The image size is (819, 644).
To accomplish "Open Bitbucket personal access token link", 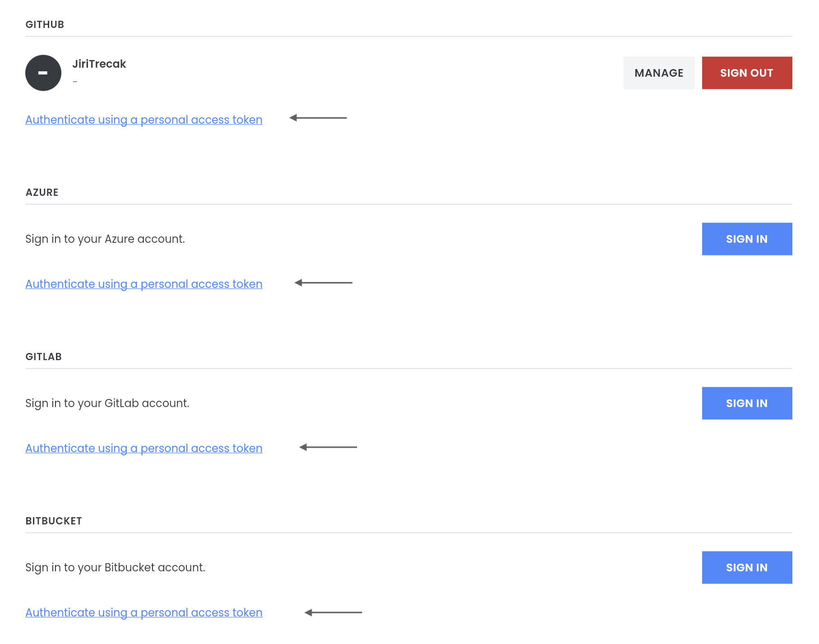I will pos(144,613).
